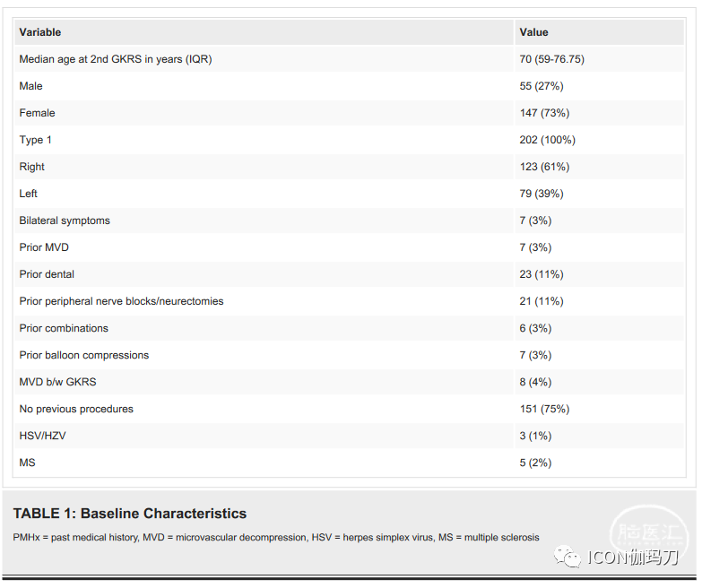The image size is (702, 588).
Task: Select the Right value 123 (61%)
Action: 544,167
